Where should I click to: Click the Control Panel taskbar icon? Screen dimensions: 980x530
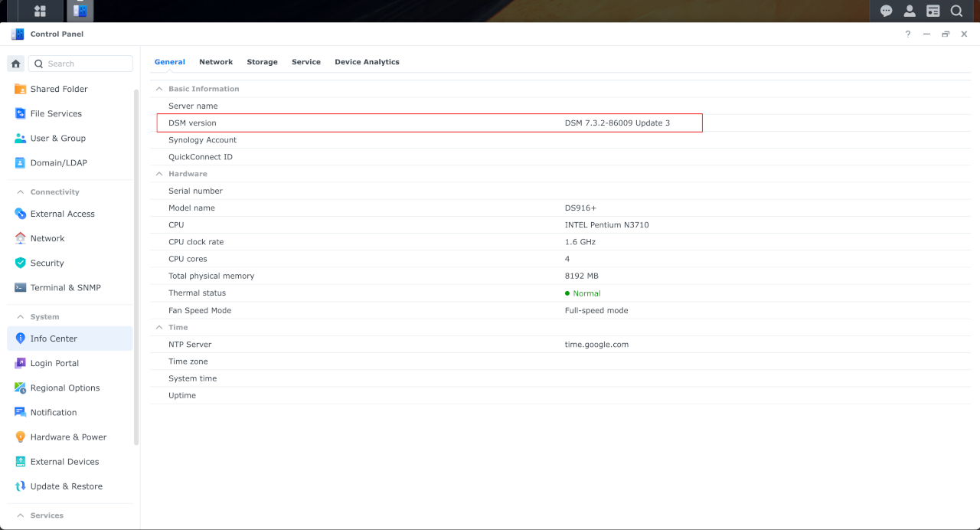point(80,11)
